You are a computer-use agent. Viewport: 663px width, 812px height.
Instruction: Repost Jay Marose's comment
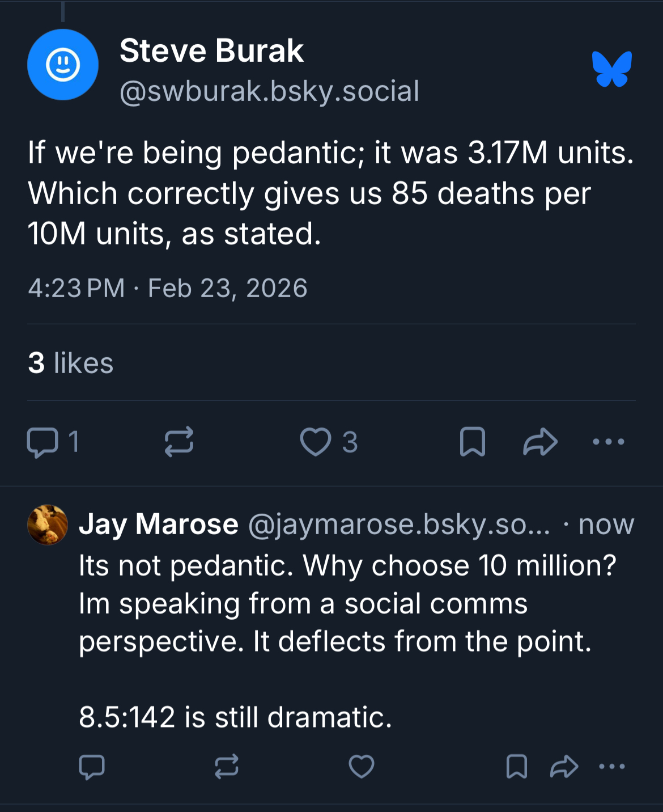click(227, 767)
